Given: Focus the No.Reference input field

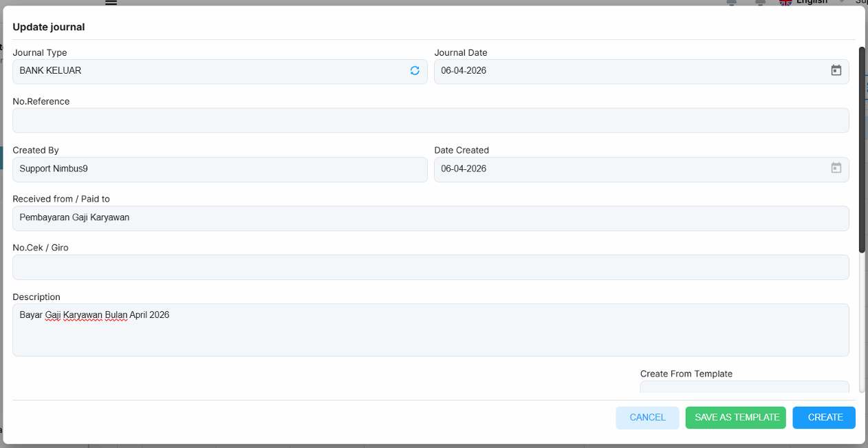Looking at the screenshot, I should pos(431,120).
